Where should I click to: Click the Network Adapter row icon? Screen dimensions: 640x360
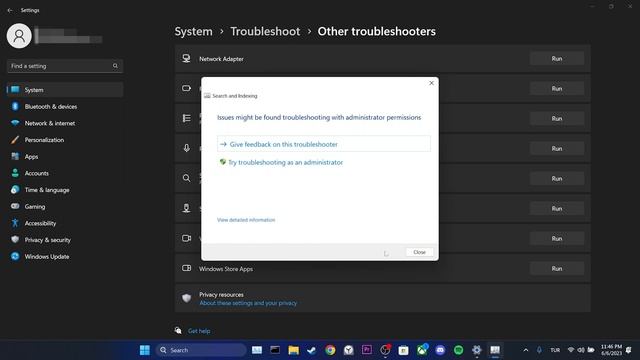click(x=187, y=58)
